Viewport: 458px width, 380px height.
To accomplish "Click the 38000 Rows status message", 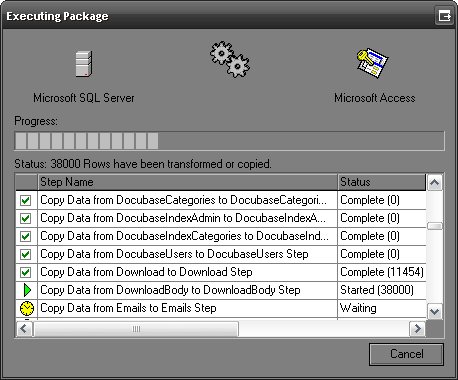I will point(143,164).
